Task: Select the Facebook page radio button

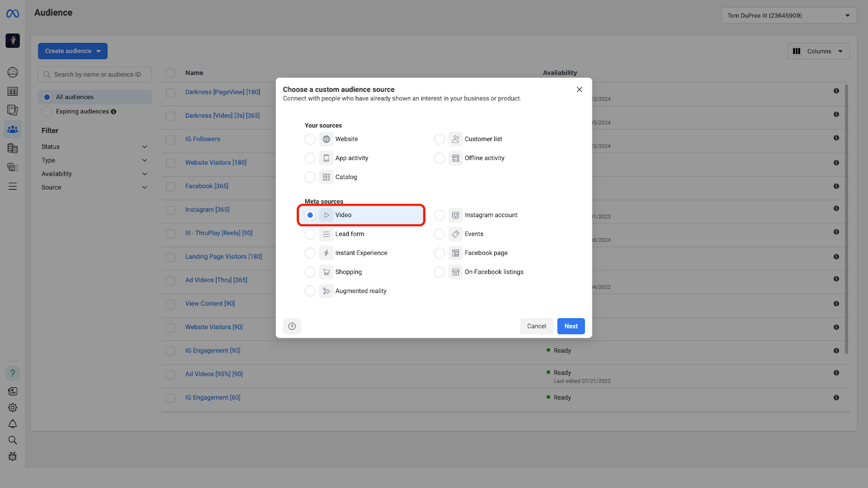Action: [x=439, y=253]
